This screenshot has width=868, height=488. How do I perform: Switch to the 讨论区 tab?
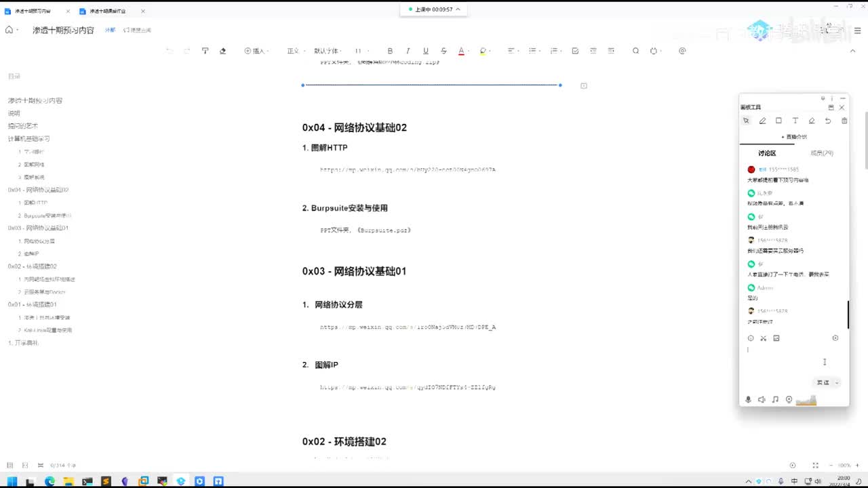click(767, 153)
